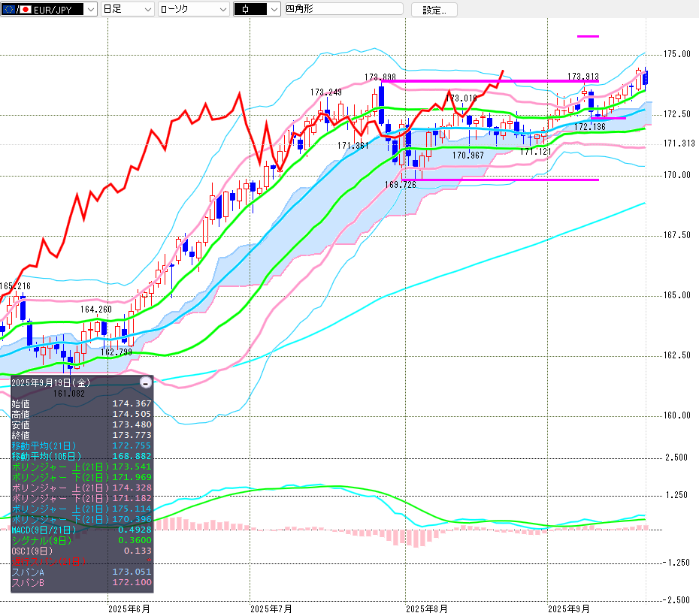Expand the 日足 timeframe dropdown

pos(147,9)
